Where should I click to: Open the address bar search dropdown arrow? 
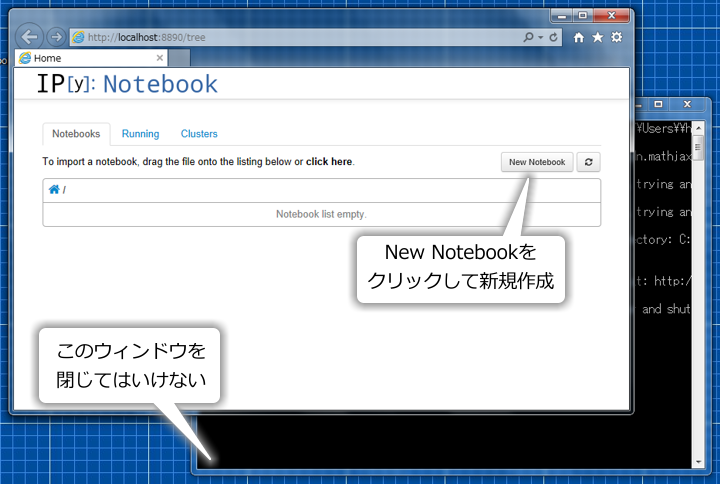540,37
